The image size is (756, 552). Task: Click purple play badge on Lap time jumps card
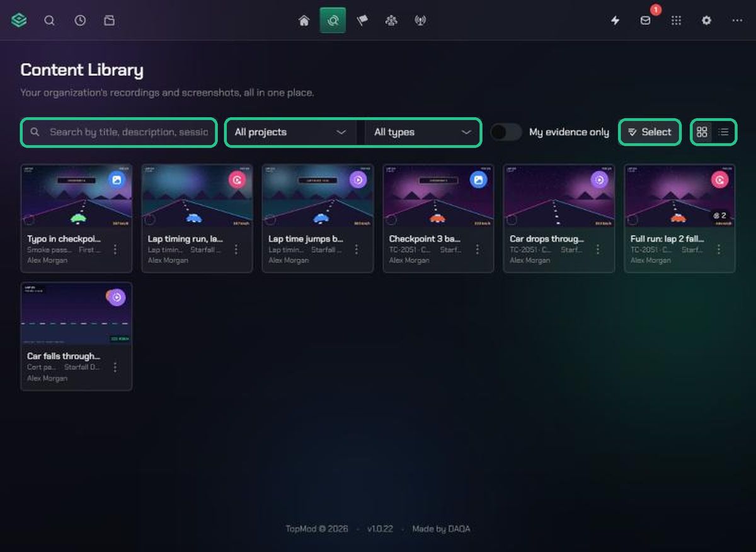point(358,180)
